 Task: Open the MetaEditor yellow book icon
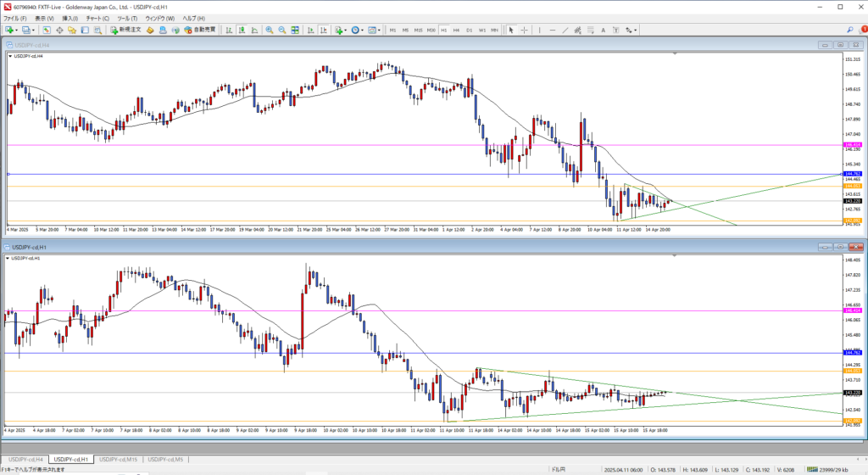[x=150, y=30]
